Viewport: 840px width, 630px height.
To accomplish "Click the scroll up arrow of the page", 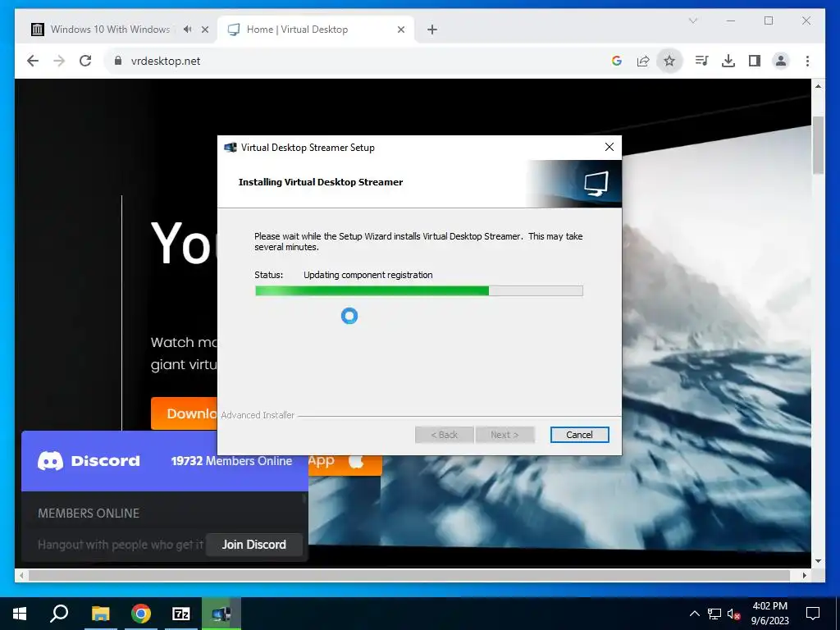I will coord(818,85).
